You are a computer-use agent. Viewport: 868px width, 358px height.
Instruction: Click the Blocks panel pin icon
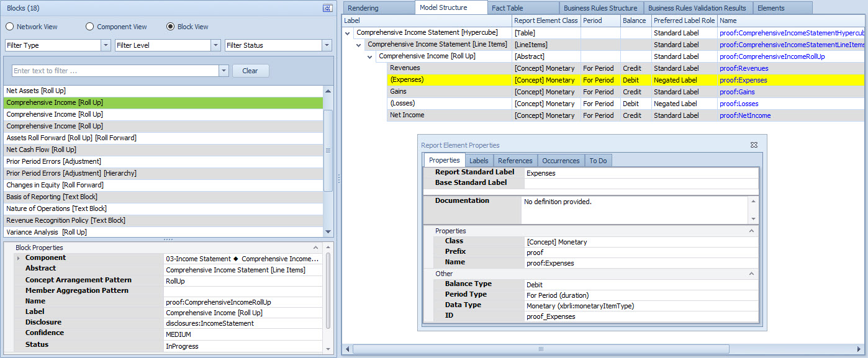[x=327, y=8]
